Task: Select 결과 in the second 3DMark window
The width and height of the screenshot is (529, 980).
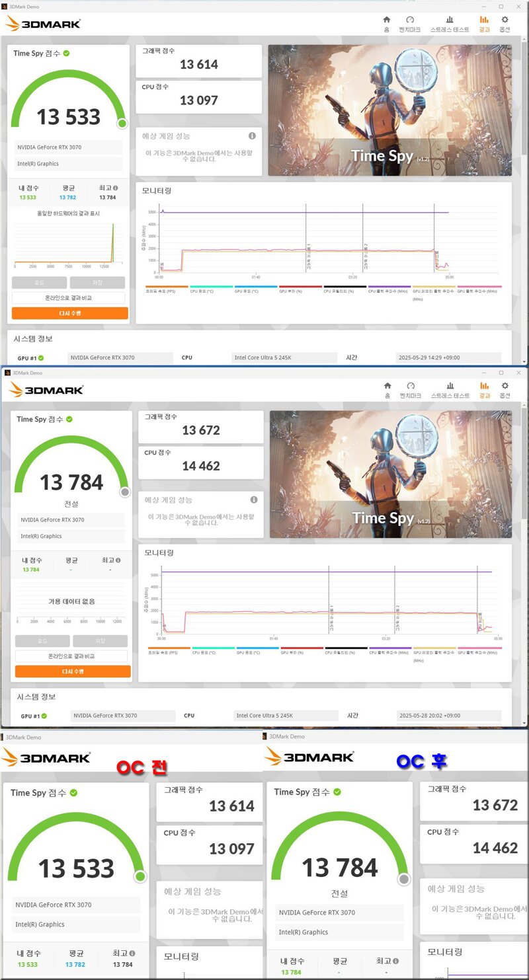Action: [485, 390]
